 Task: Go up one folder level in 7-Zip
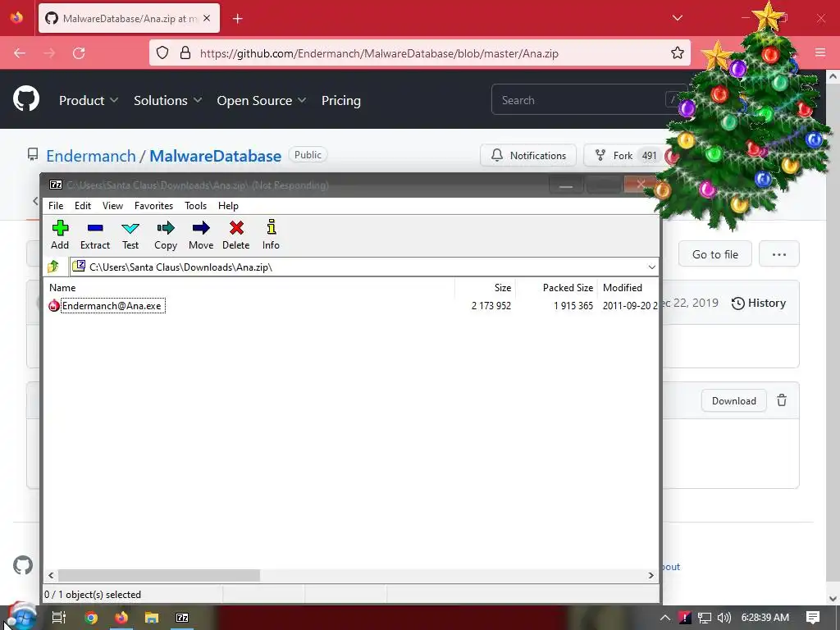point(53,267)
